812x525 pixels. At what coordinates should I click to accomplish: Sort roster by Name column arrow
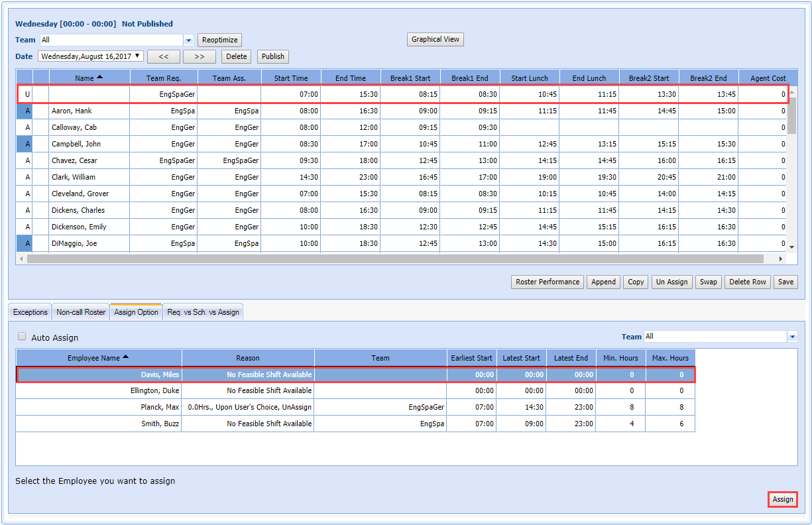99,78
